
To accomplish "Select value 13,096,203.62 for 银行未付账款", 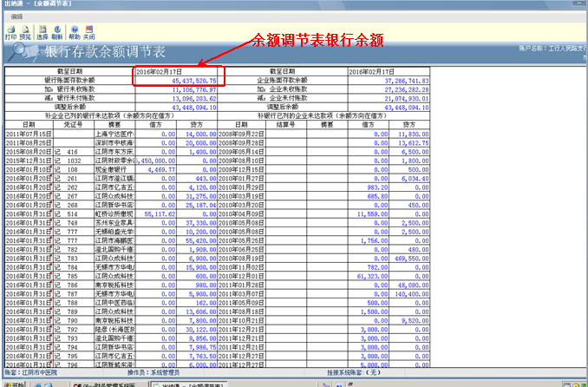I will [x=194, y=98].
